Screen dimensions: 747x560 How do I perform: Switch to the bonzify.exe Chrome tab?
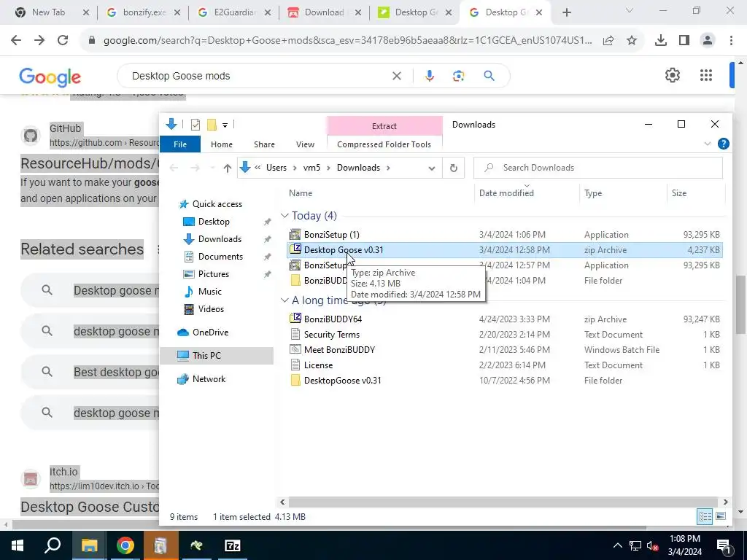point(144,12)
